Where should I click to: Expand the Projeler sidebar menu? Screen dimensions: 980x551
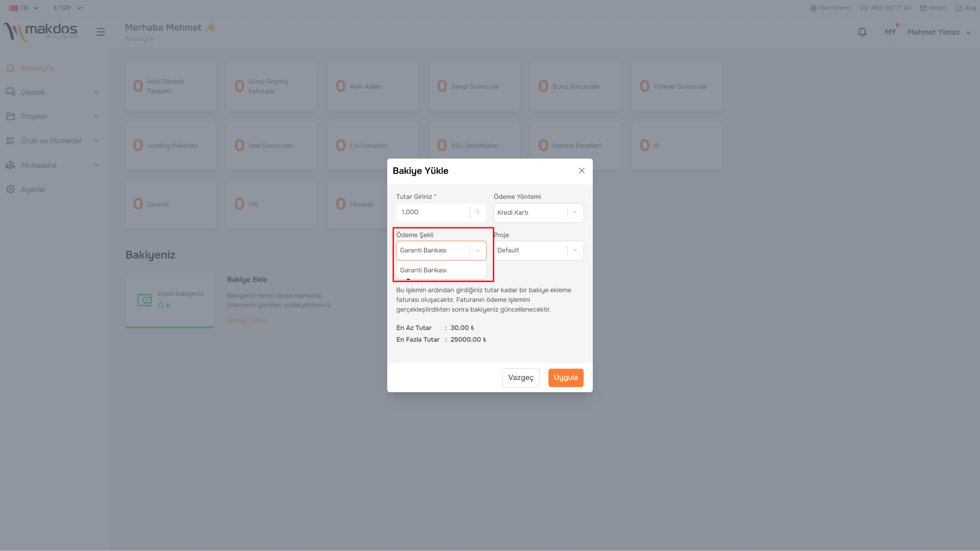pos(53,116)
